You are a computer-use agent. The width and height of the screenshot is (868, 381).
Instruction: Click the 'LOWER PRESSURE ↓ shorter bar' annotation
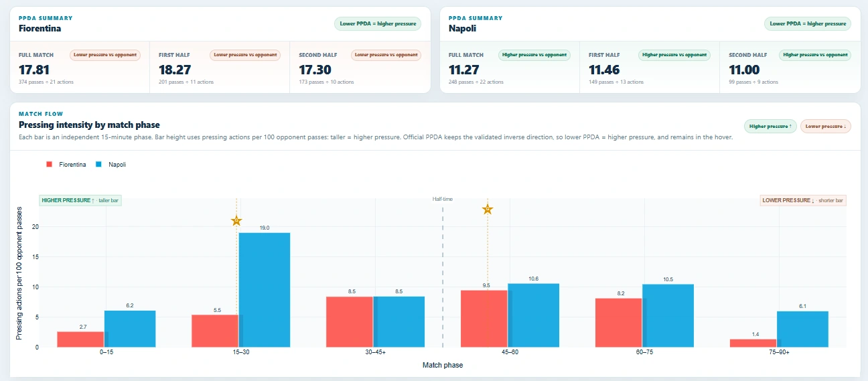pos(803,200)
